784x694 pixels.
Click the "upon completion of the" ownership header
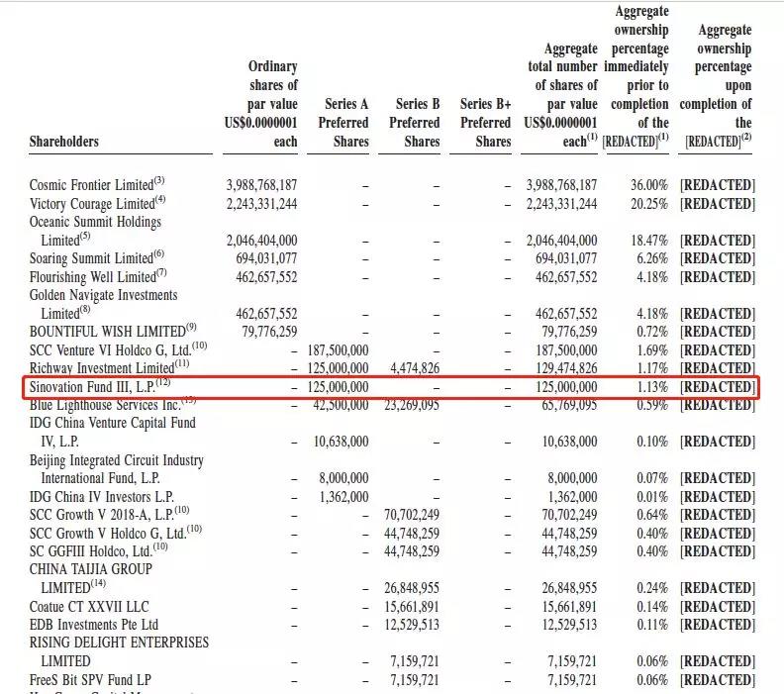(x=716, y=85)
